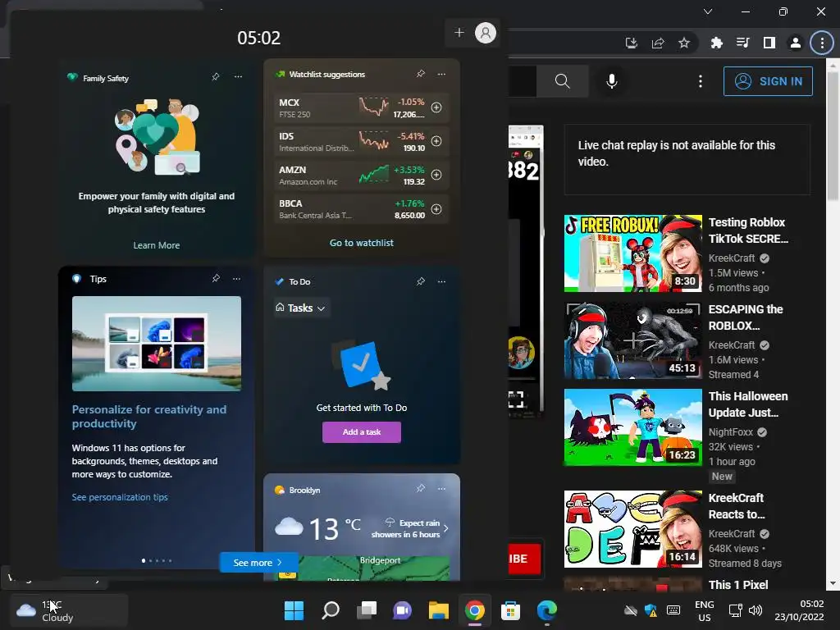Click See more widgets button
The height and width of the screenshot is (630, 840).
click(x=258, y=563)
